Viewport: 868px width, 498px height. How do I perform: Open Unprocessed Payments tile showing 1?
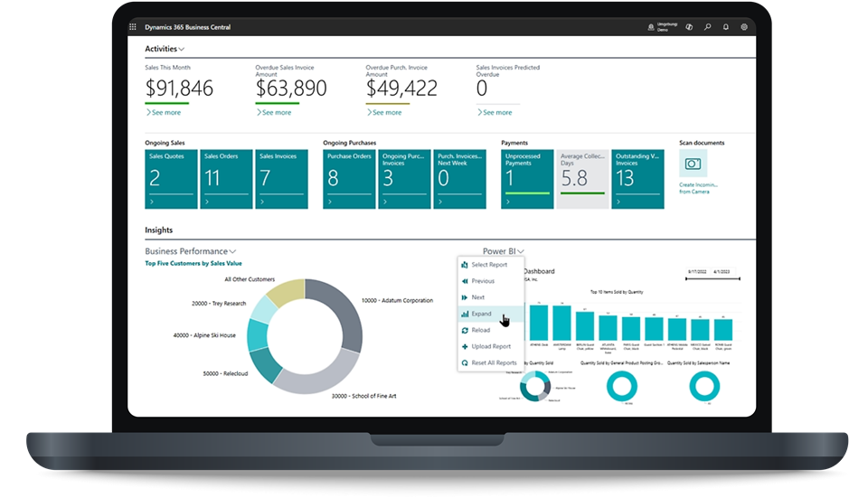point(527,179)
